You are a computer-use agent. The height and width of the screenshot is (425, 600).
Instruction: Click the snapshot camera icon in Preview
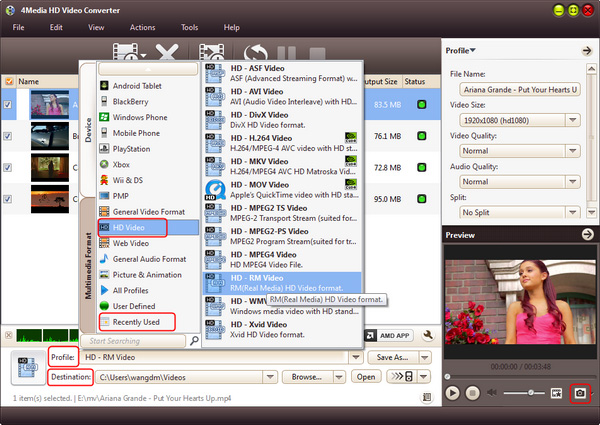coord(579,394)
